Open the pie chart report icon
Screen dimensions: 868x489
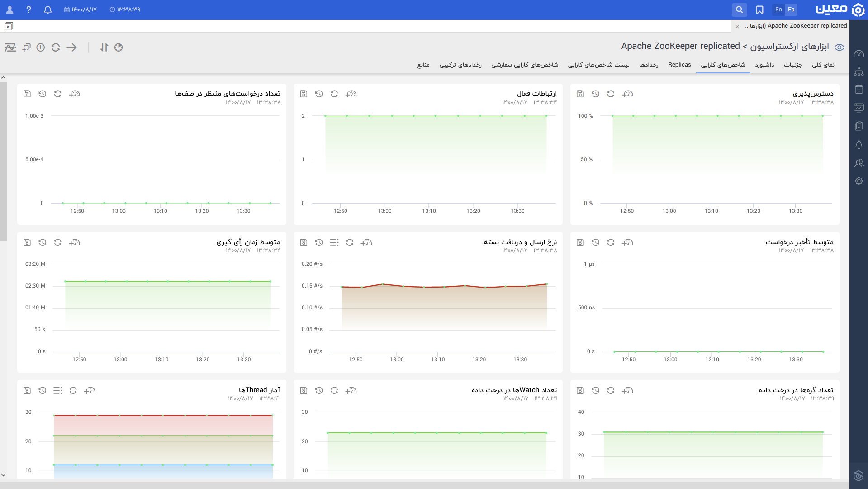(119, 48)
